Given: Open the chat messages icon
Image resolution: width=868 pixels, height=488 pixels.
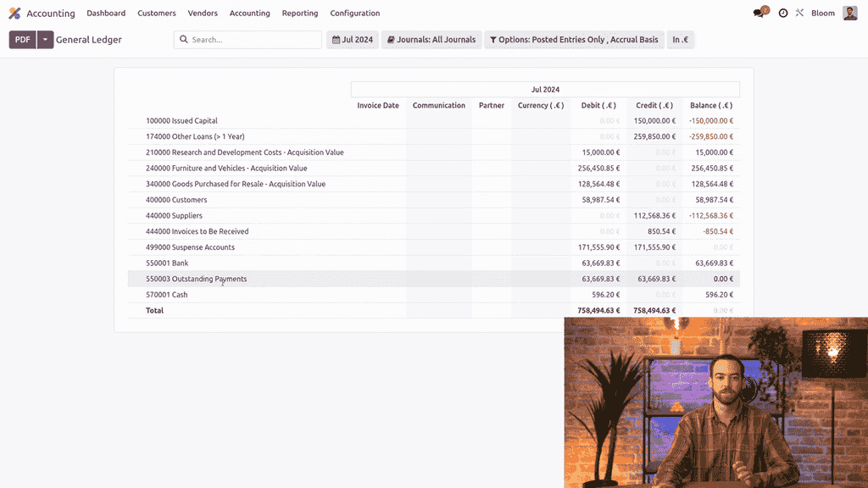Looking at the screenshot, I should coord(759,14).
